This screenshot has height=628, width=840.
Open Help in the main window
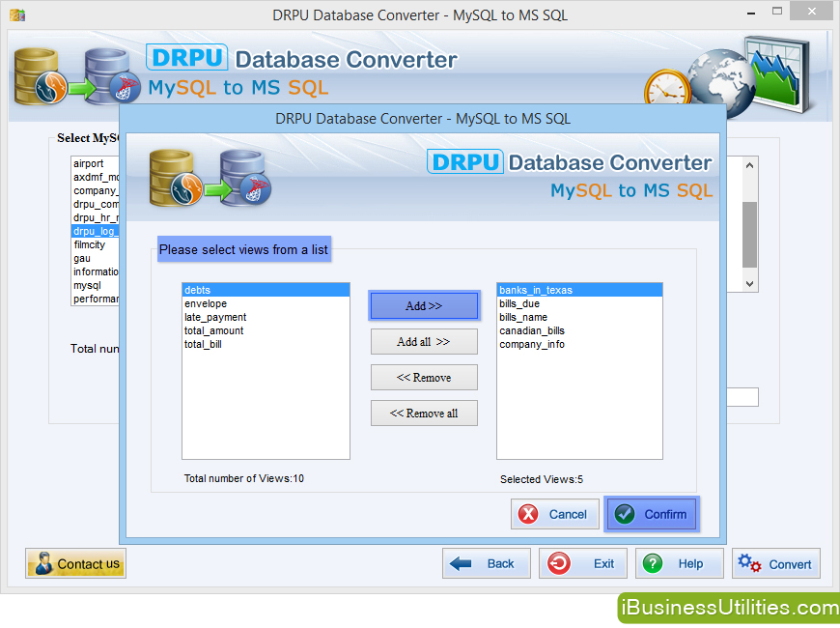(x=680, y=563)
